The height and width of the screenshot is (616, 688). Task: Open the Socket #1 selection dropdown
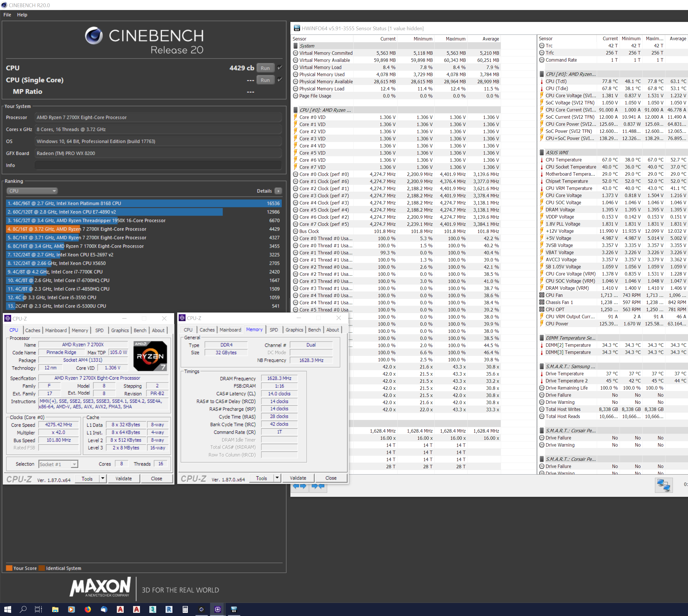[58, 464]
